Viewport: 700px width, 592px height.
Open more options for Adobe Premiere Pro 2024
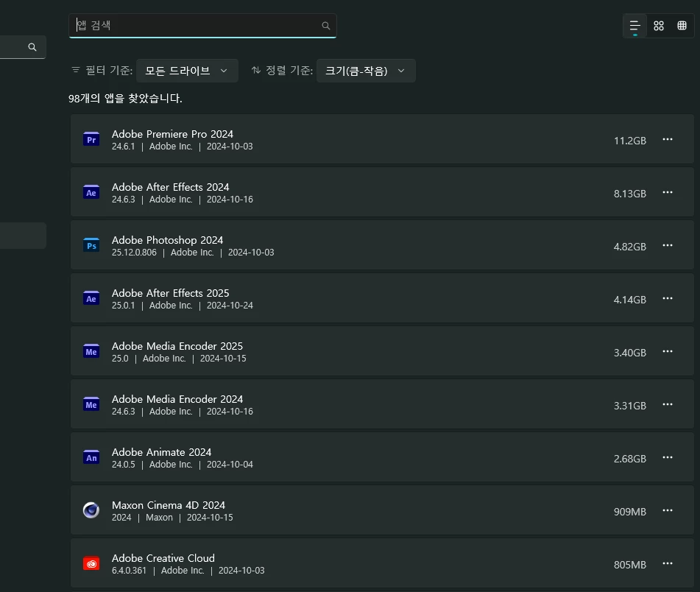(x=668, y=139)
